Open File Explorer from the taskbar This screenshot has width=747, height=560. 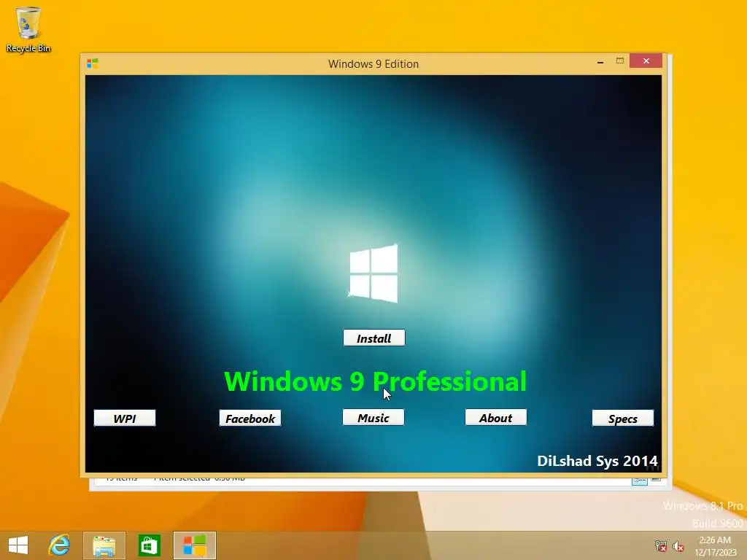(x=104, y=545)
